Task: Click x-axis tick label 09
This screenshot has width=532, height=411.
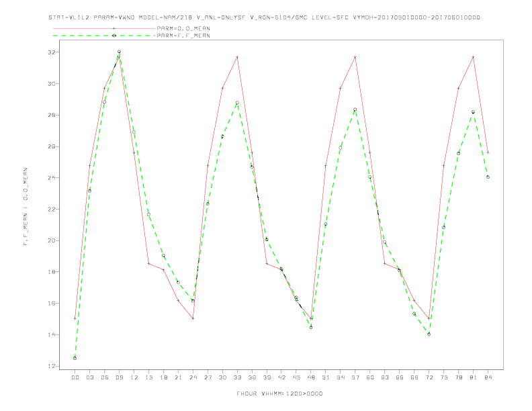Action: pos(119,377)
